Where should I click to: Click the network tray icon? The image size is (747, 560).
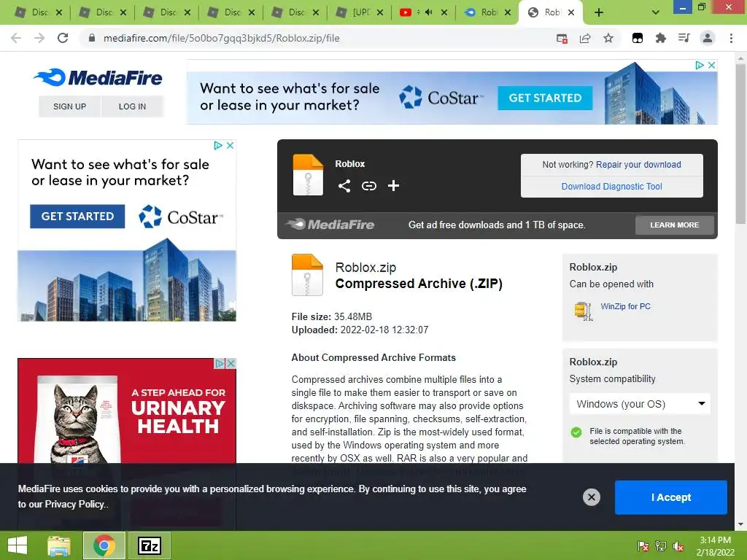(x=661, y=546)
